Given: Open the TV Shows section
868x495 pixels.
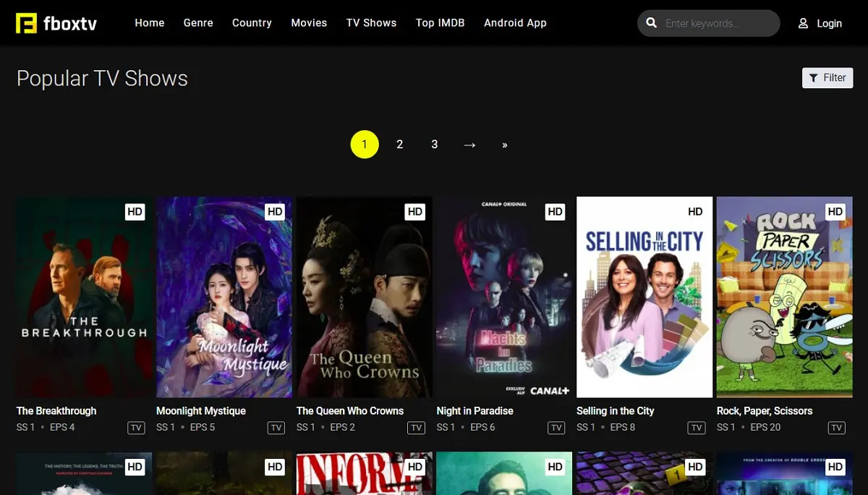Looking at the screenshot, I should [x=371, y=23].
